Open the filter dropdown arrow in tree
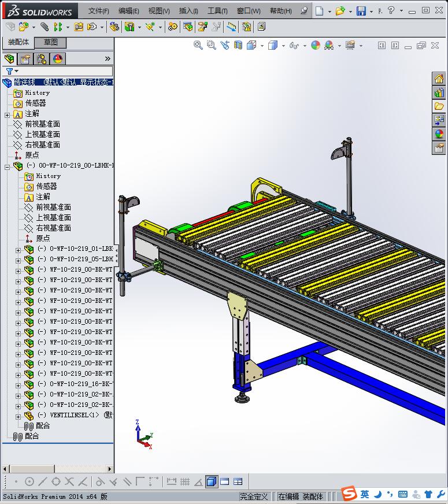The height and width of the screenshot is (504, 448). pos(16,71)
